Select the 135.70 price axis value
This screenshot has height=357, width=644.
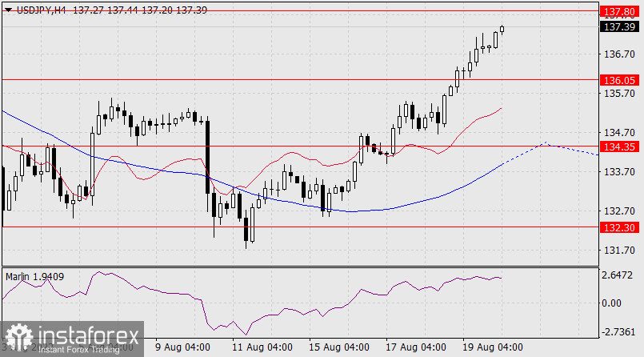click(619, 94)
